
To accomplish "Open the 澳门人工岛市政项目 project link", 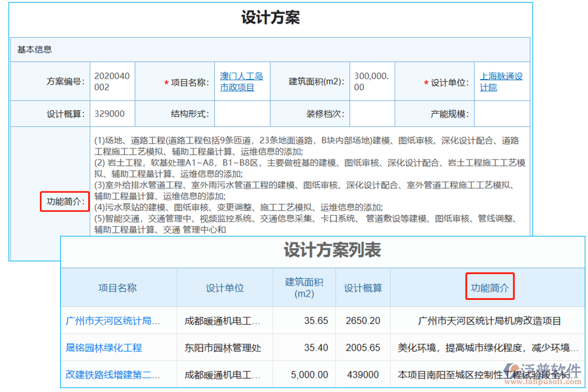I will (242, 82).
